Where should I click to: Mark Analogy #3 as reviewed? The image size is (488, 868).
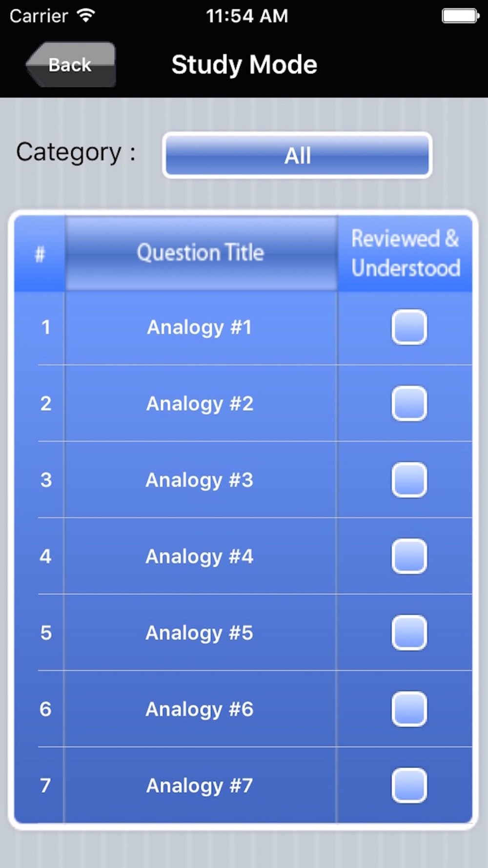[409, 480]
